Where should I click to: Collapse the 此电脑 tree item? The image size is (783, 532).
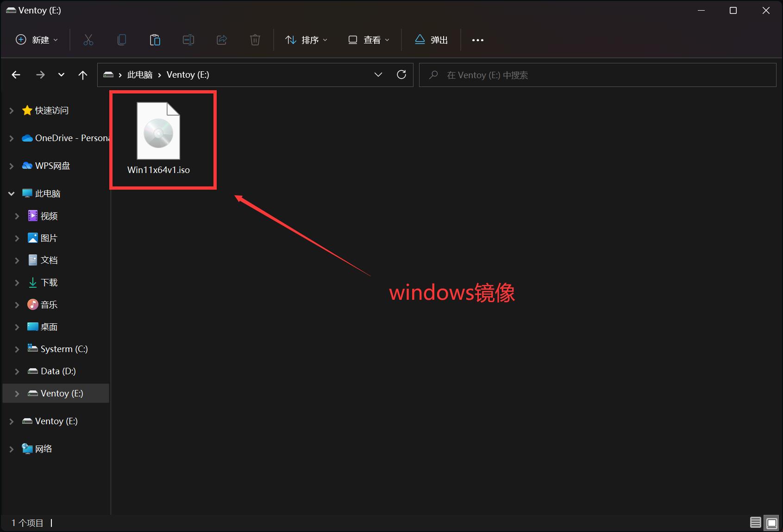[11, 193]
